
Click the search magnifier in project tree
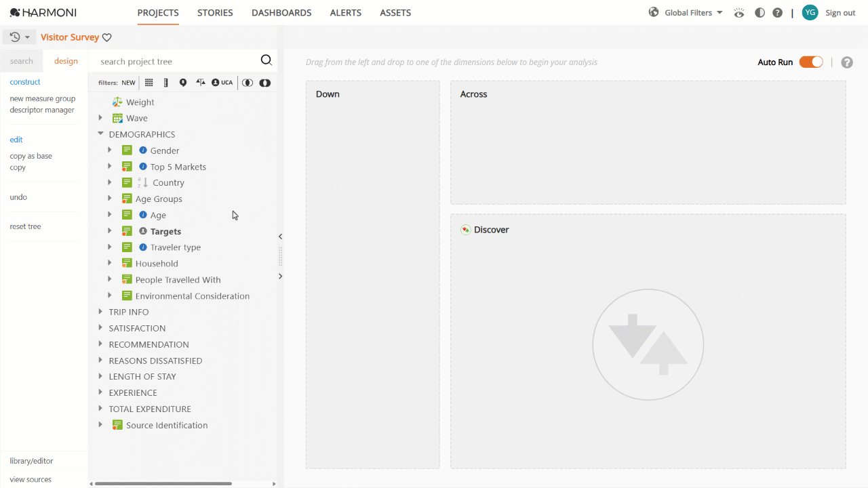267,60
